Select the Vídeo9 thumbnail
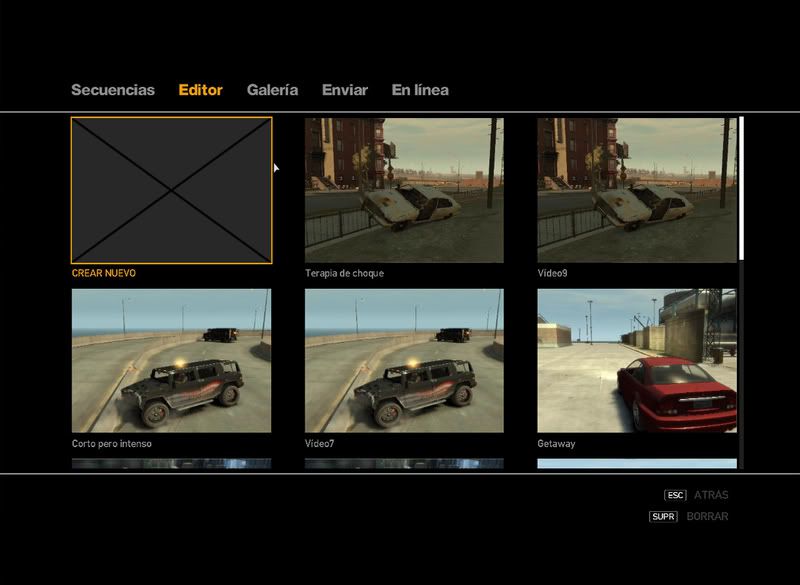 [x=637, y=190]
